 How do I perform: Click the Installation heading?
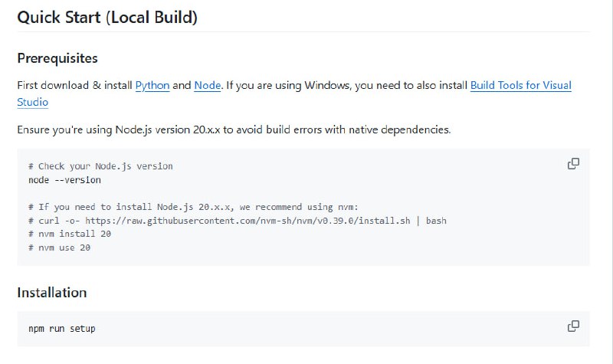pyautogui.click(x=52, y=292)
